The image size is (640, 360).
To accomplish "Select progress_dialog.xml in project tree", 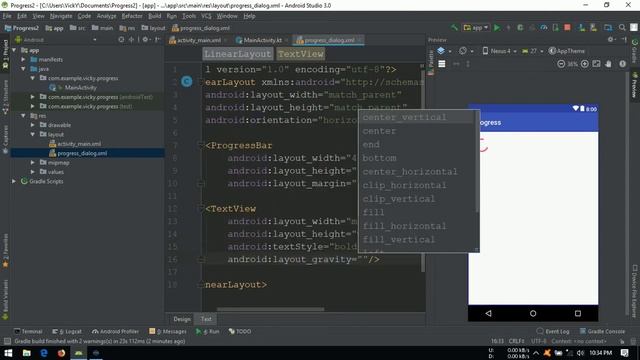I will tap(82, 153).
